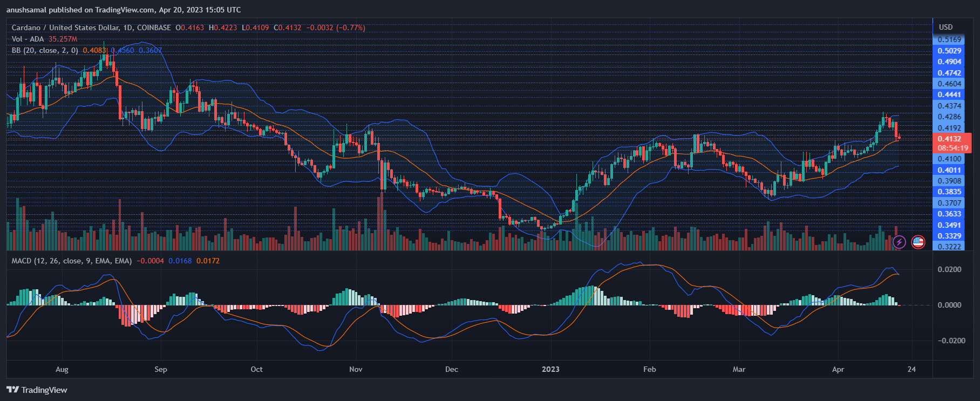Click the 0.4441 price level label
Screen dimensions: 980x401
pyautogui.click(x=949, y=94)
